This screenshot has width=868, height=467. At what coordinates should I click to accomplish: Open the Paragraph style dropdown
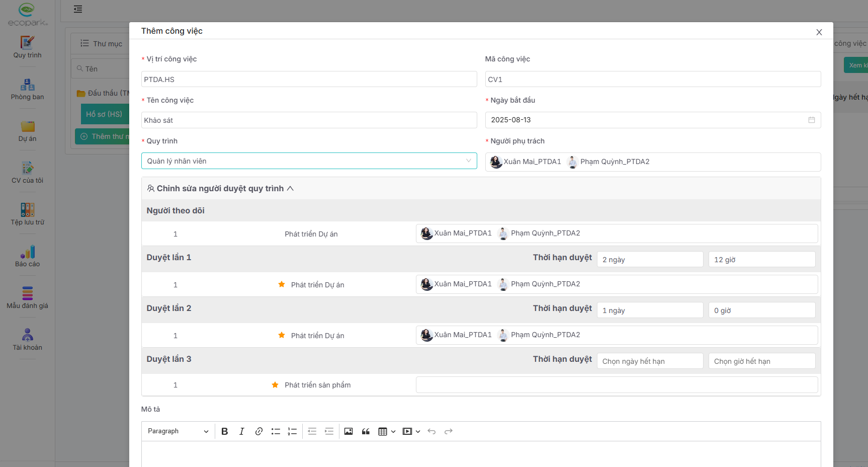point(178,431)
